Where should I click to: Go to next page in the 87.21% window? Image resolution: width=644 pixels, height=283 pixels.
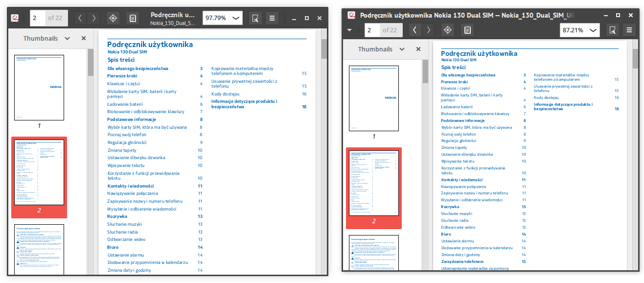(429, 30)
